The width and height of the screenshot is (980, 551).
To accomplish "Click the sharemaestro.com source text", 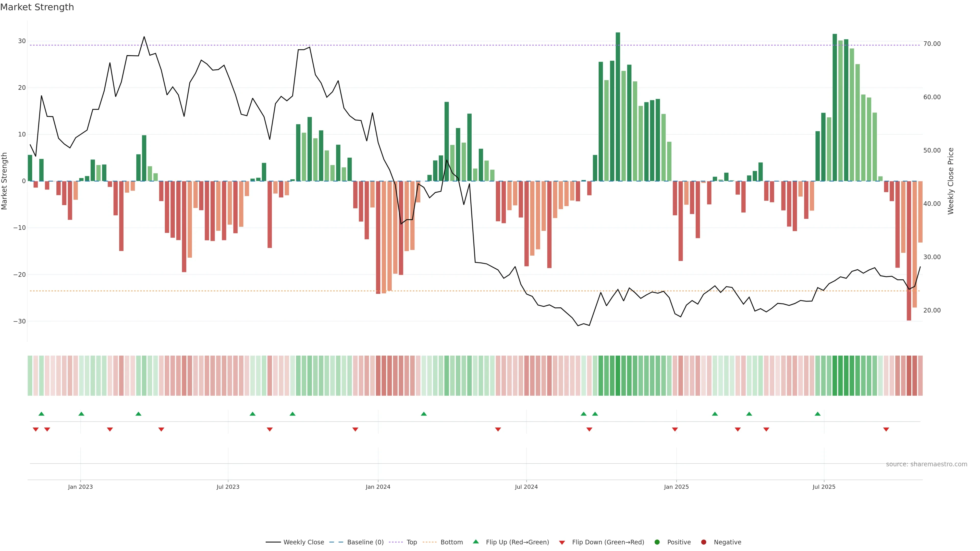I will pos(926,464).
